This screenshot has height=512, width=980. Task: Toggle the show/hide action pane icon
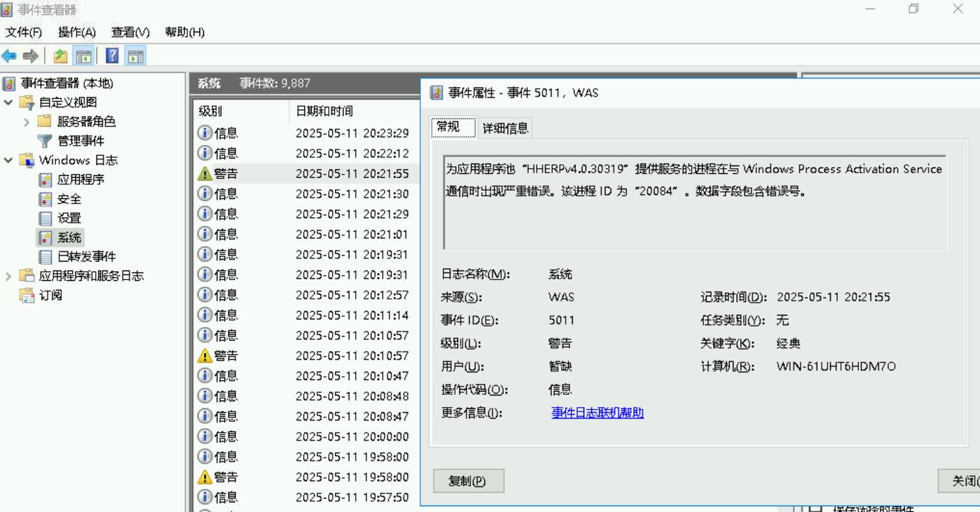coord(135,57)
